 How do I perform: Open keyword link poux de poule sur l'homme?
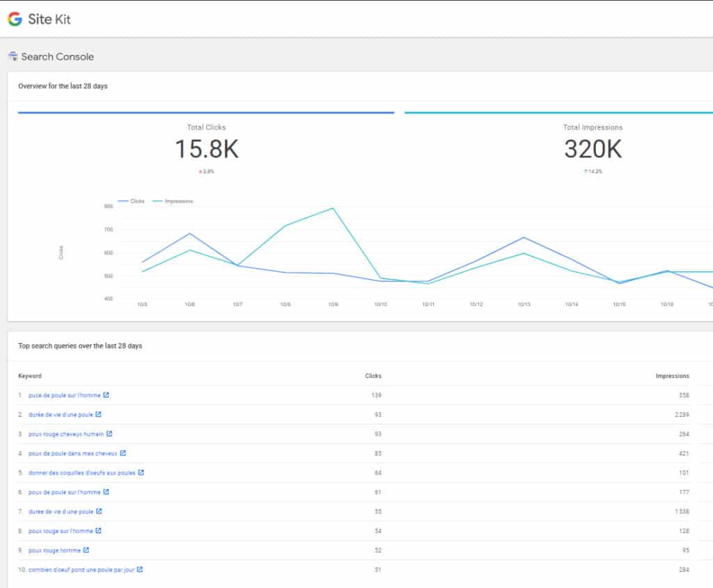click(65, 493)
